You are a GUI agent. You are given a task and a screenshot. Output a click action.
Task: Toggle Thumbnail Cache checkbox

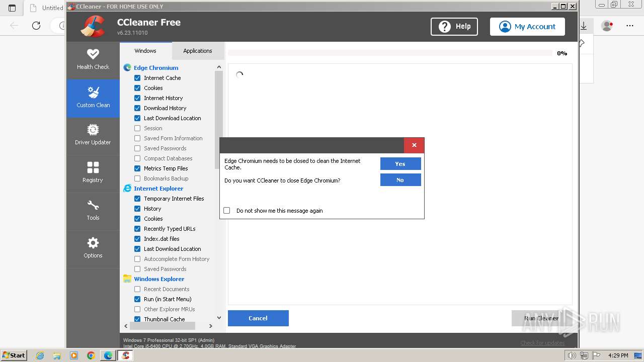point(137,319)
